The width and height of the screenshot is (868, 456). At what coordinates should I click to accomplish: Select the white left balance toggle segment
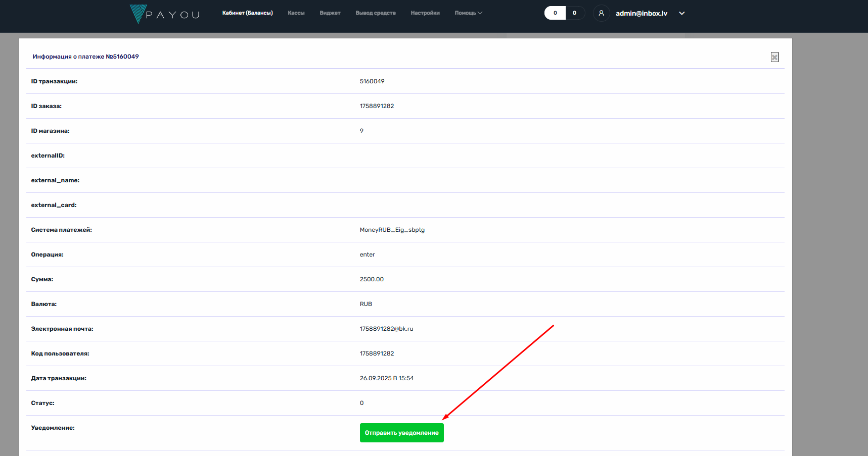(555, 13)
